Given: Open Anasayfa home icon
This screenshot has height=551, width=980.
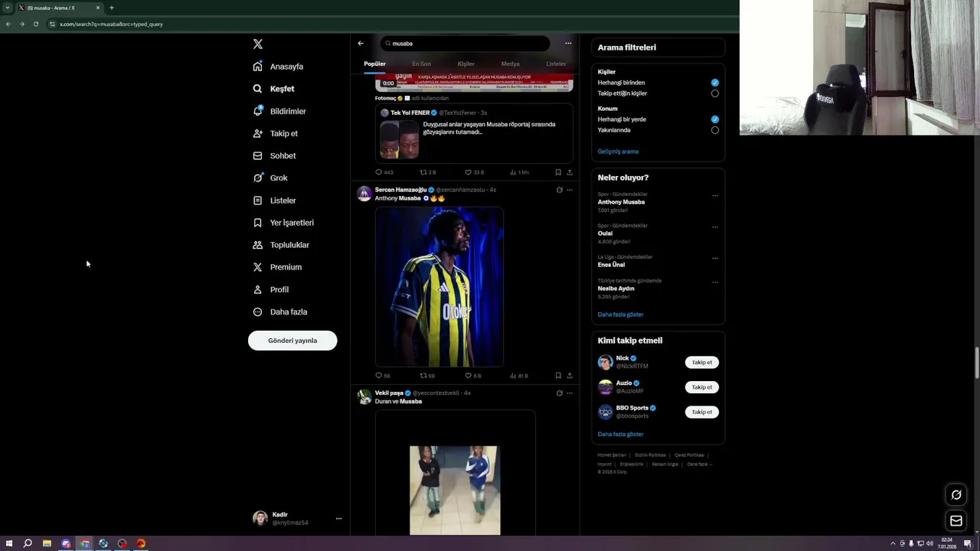Looking at the screenshot, I should (x=258, y=67).
